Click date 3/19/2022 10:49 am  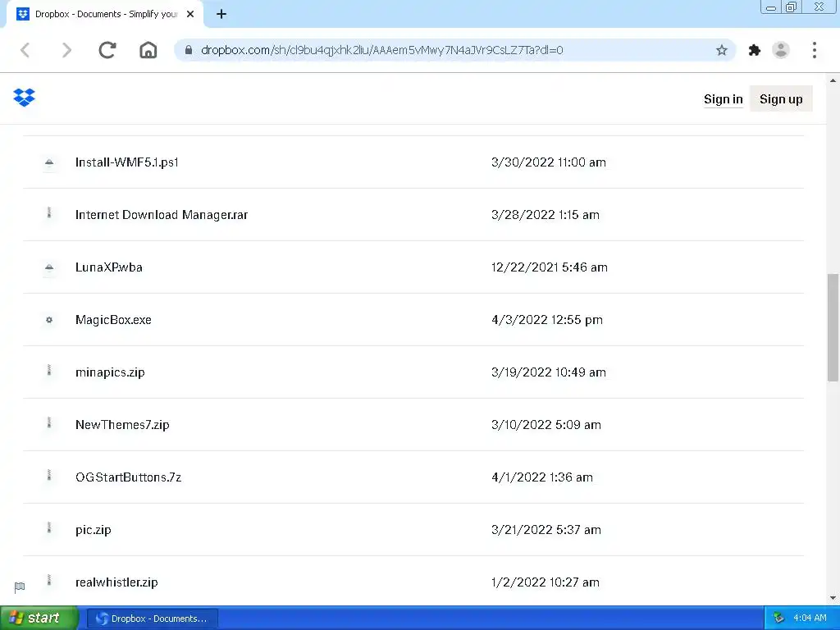click(x=549, y=372)
